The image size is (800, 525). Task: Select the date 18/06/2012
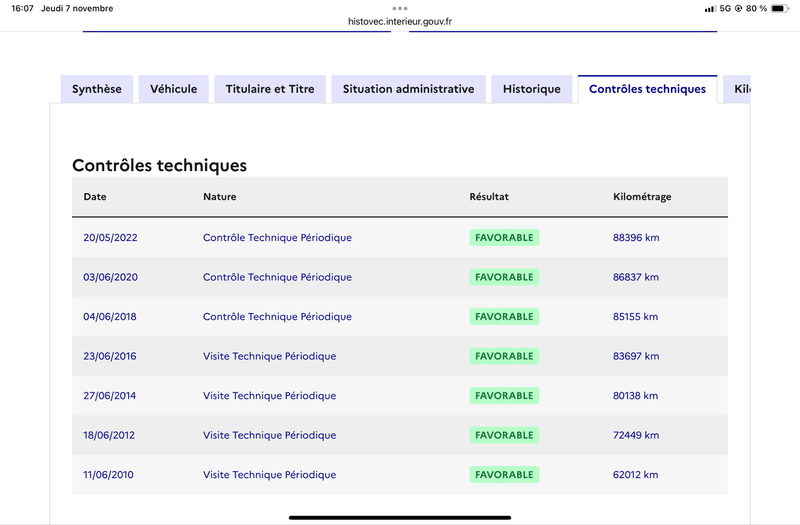[109, 435]
